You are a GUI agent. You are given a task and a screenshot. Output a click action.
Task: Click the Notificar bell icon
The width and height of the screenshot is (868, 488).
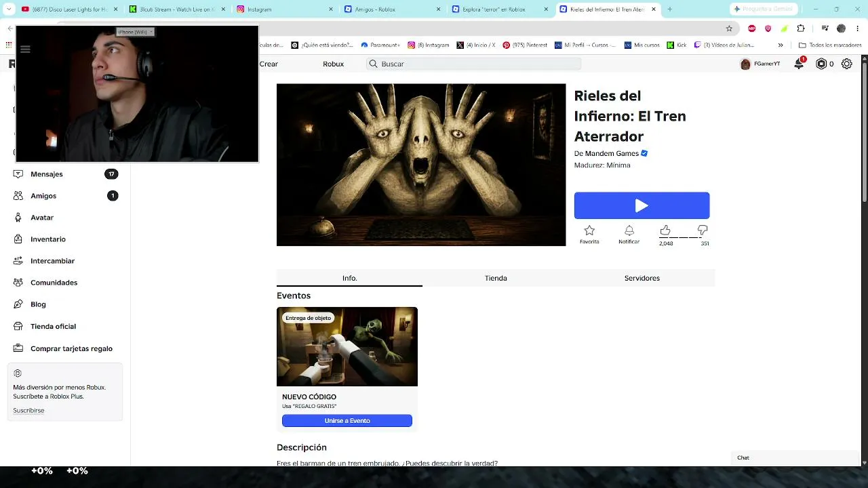click(629, 230)
